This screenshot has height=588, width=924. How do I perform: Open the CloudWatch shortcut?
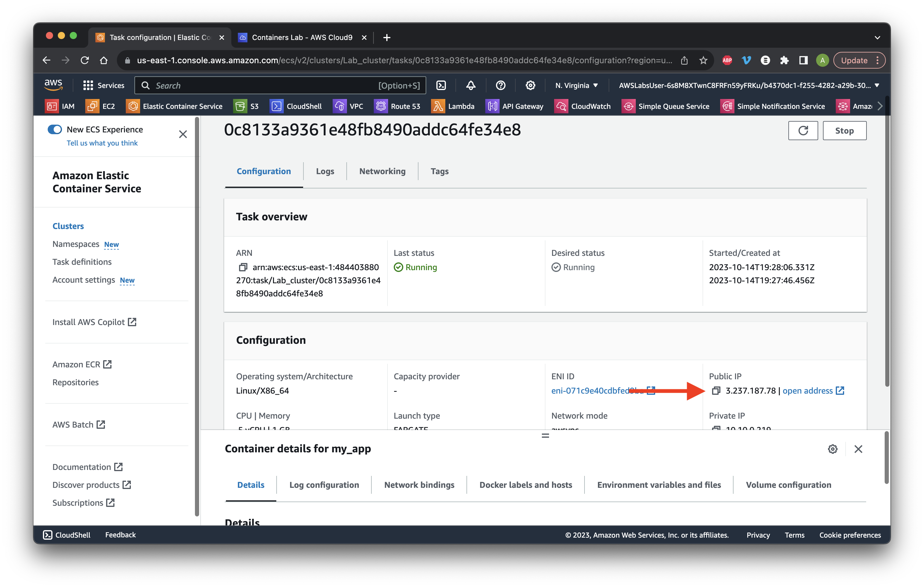pyautogui.click(x=582, y=106)
